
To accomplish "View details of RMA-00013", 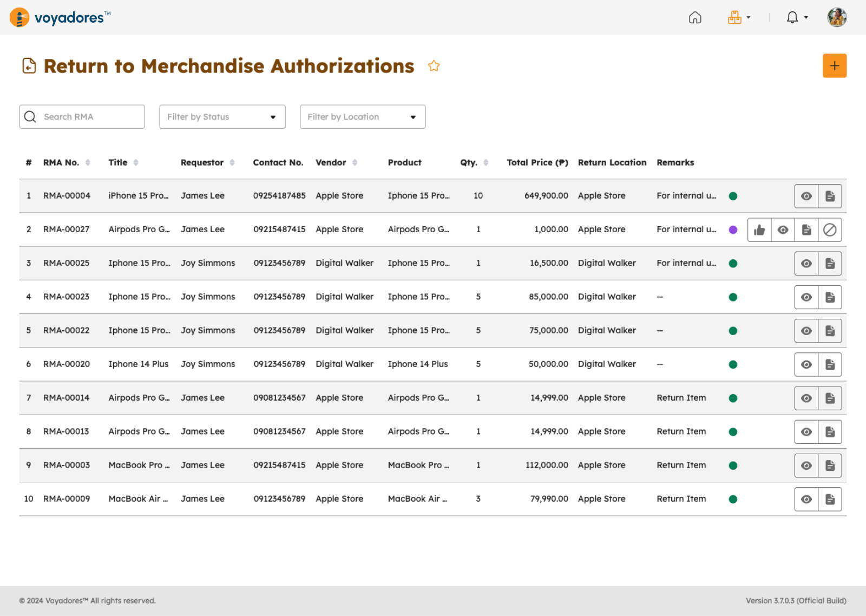I will [x=806, y=432].
